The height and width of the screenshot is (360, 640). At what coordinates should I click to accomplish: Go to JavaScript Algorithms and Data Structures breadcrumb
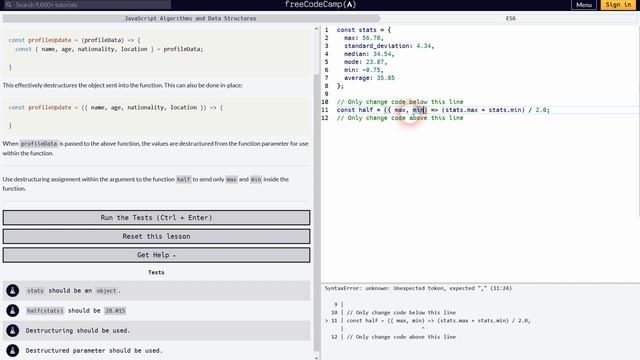tap(190, 18)
